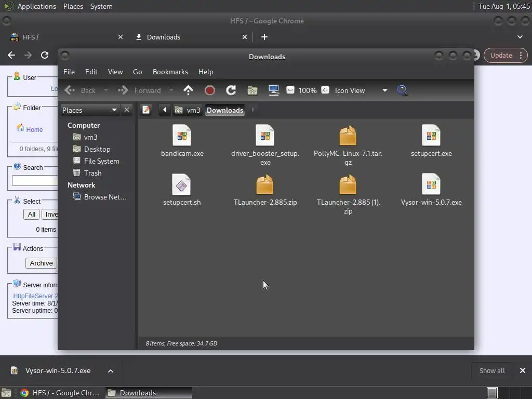Select the Vysor-win-5.0.7.exe file icon
The image size is (532, 399).
point(431,184)
